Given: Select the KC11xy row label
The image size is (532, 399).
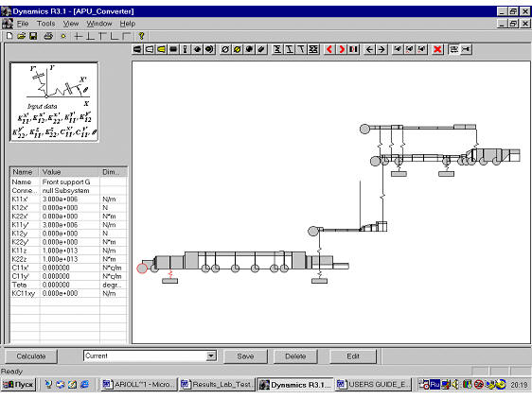Looking at the screenshot, I should tap(25, 293).
